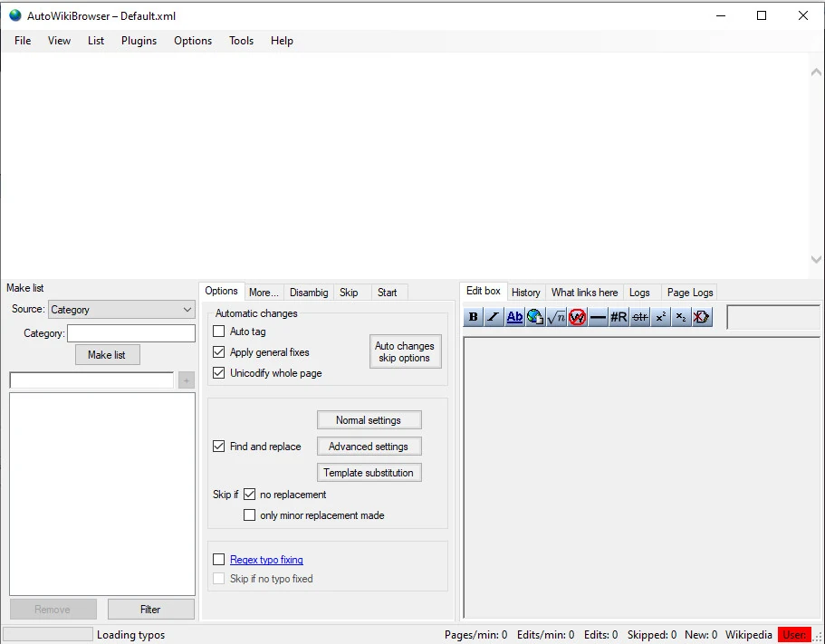
Task: Open the Source dropdown list
Action: [x=121, y=310]
